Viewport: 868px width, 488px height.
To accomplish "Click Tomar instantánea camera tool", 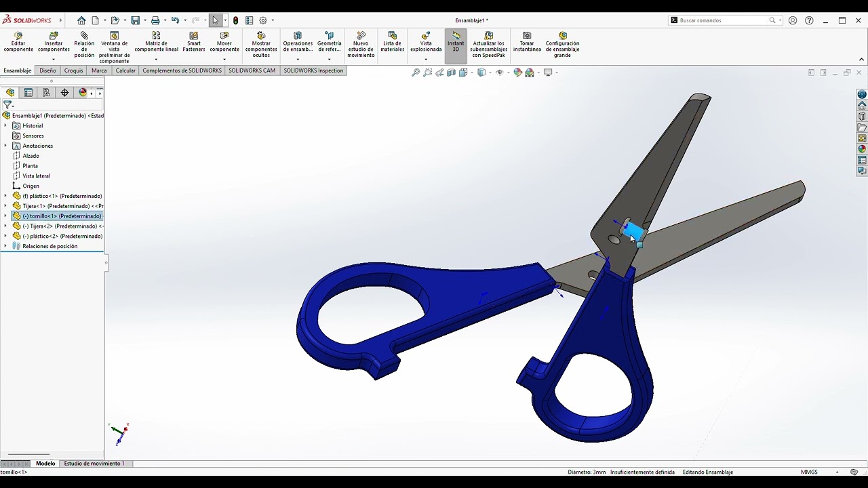I will click(x=527, y=42).
